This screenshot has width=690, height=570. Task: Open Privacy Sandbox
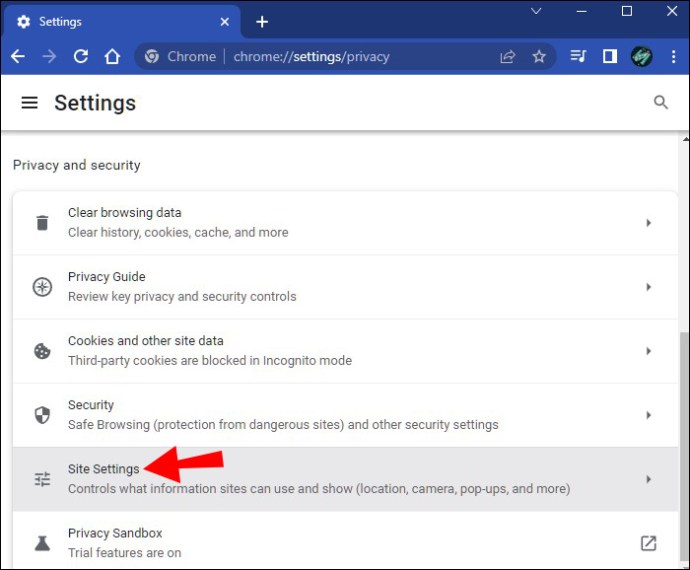(345, 541)
